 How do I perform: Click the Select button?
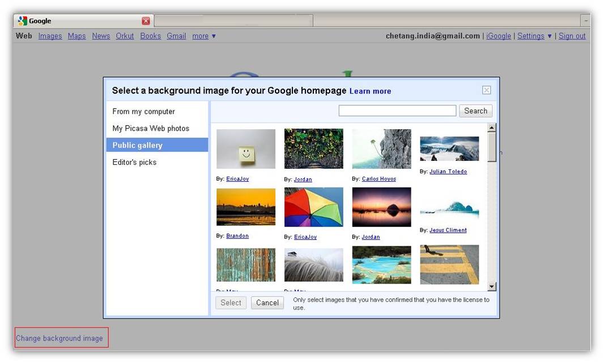(x=231, y=303)
